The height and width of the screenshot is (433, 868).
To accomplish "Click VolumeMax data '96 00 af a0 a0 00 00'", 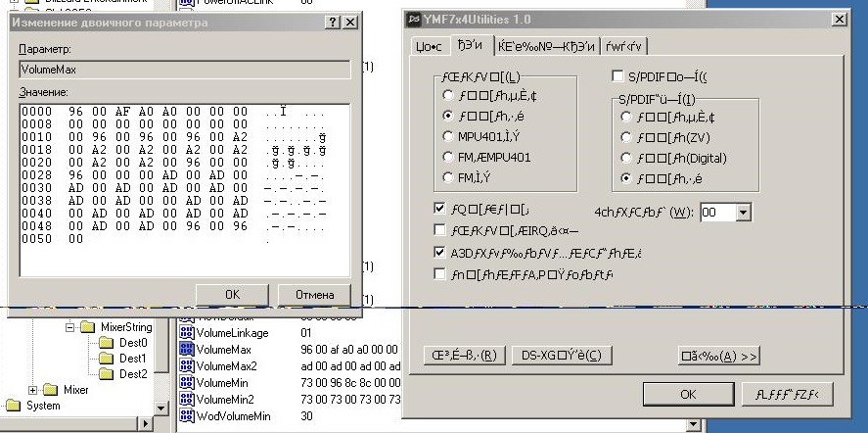I will 348,350.
